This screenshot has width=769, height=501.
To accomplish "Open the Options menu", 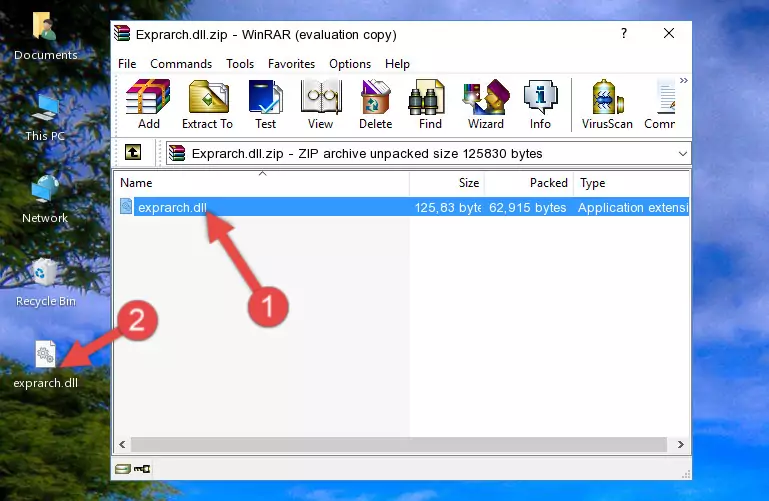I will 350,64.
